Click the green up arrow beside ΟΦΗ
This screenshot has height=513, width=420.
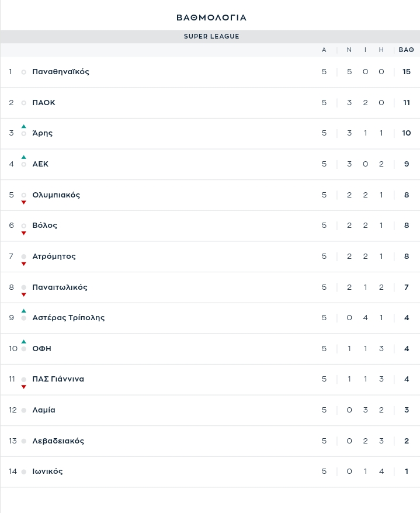23,342
